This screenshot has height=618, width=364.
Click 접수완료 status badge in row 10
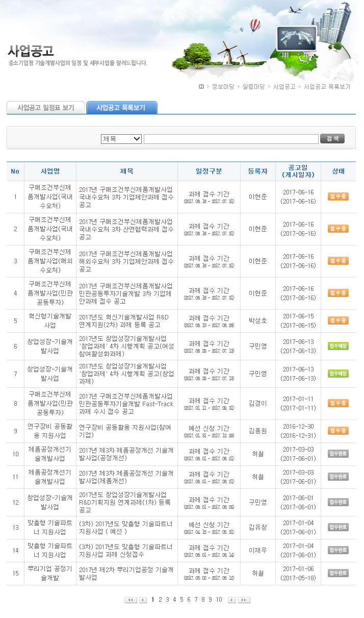pos(338,454)
